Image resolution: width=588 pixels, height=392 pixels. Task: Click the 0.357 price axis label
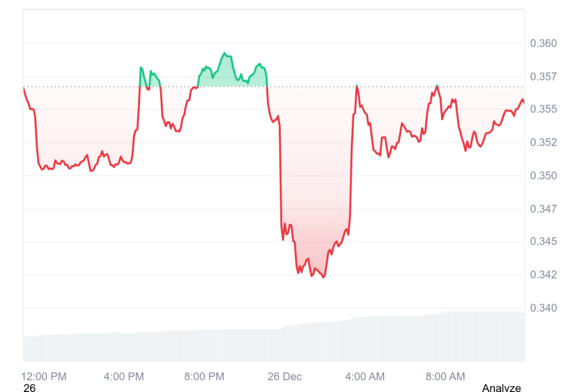pos(545,76)
